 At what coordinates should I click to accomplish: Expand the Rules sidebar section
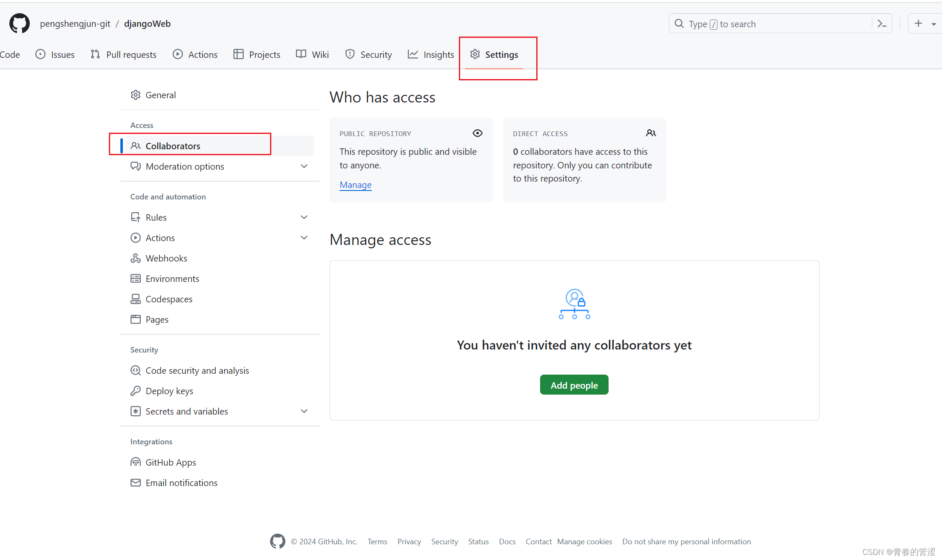point(304,217)
